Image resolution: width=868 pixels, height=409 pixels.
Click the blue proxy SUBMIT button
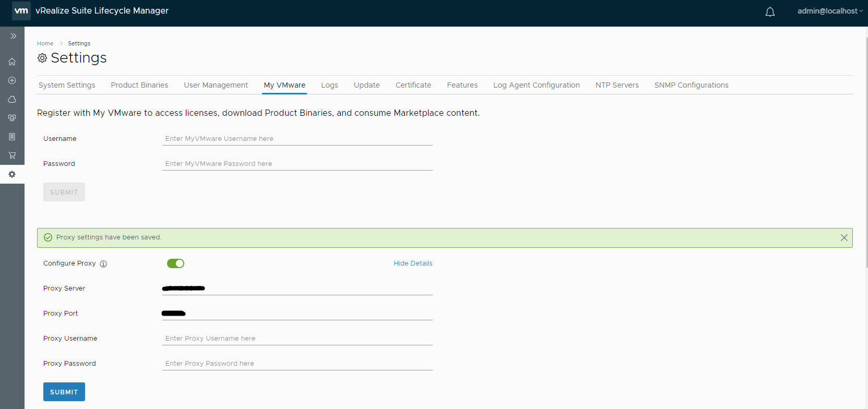tap(64, 392)
